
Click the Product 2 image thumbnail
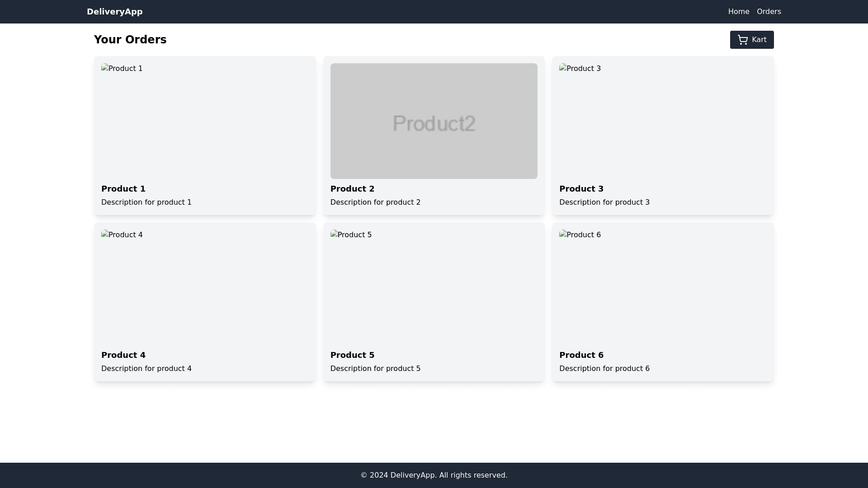[x=434, y=121]
